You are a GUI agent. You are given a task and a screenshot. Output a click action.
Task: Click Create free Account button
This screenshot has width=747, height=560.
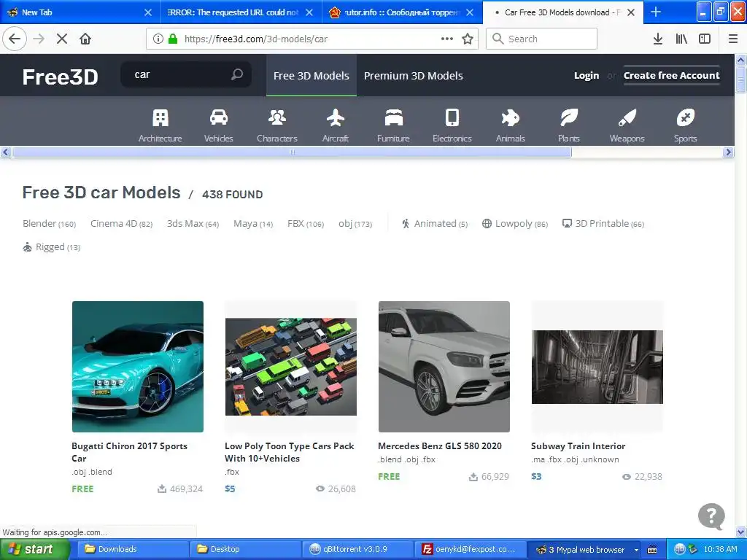(x=671, y=75)
